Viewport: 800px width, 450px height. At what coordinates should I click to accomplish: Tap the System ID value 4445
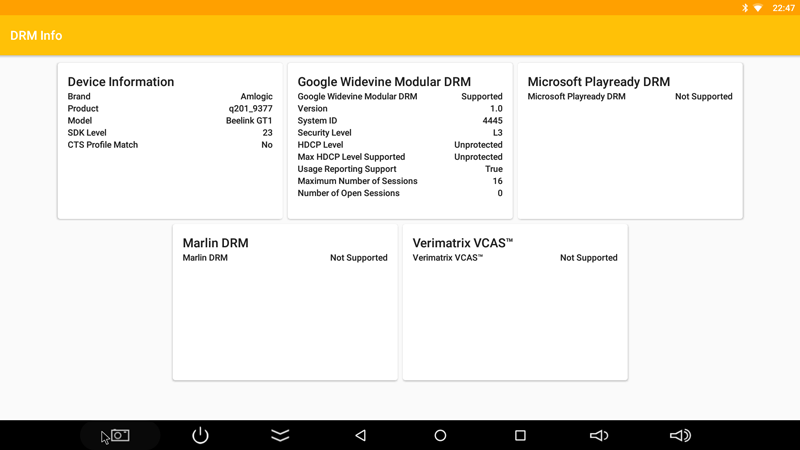(x=492, y=121)
